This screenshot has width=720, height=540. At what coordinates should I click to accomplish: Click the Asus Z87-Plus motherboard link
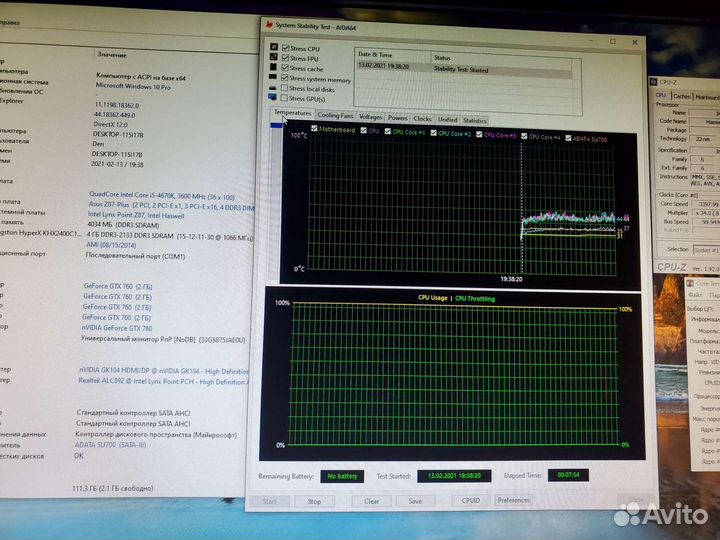click(x=170, y=205)
